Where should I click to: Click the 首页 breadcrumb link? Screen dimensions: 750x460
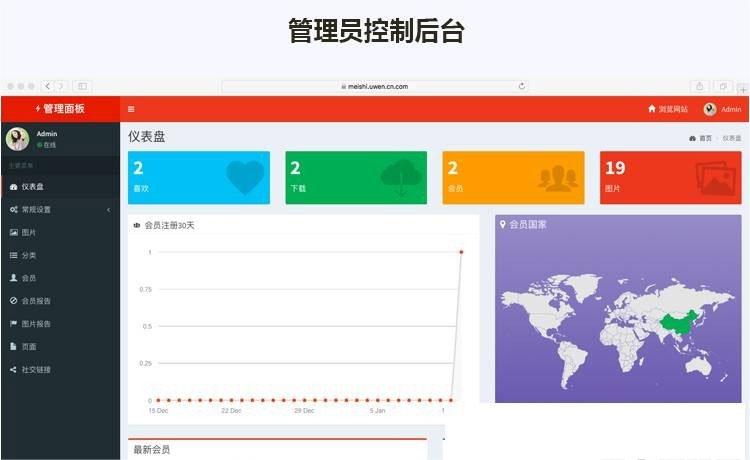[705, 138]
